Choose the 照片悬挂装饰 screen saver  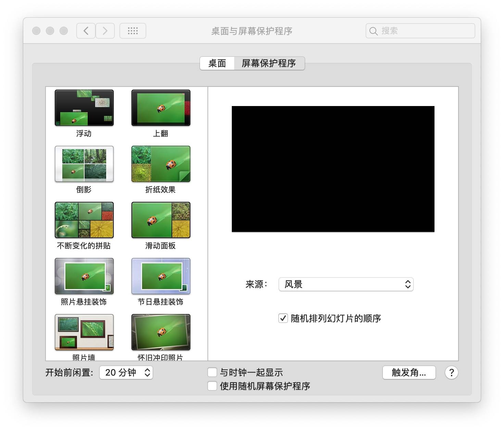tap(84, 276)
